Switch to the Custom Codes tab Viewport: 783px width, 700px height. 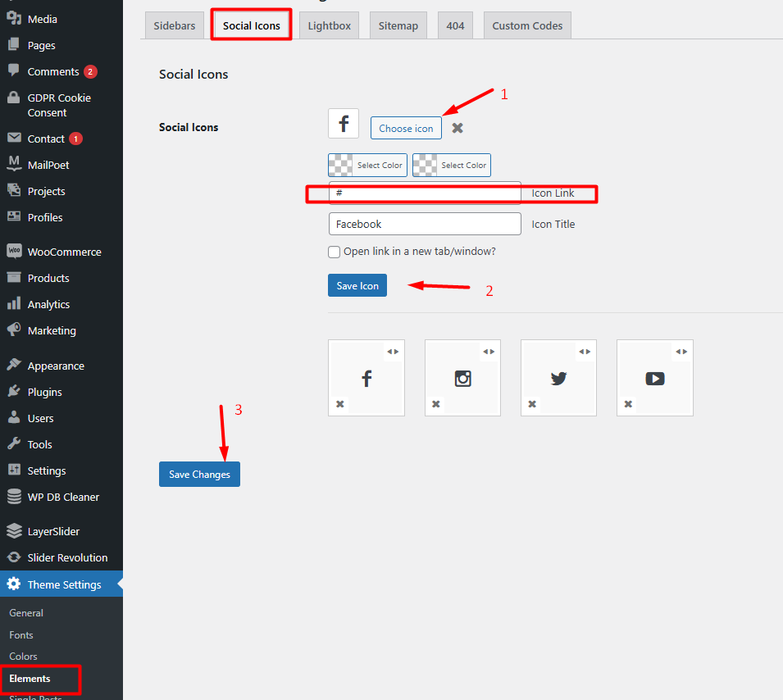click(x=527, y=25)
